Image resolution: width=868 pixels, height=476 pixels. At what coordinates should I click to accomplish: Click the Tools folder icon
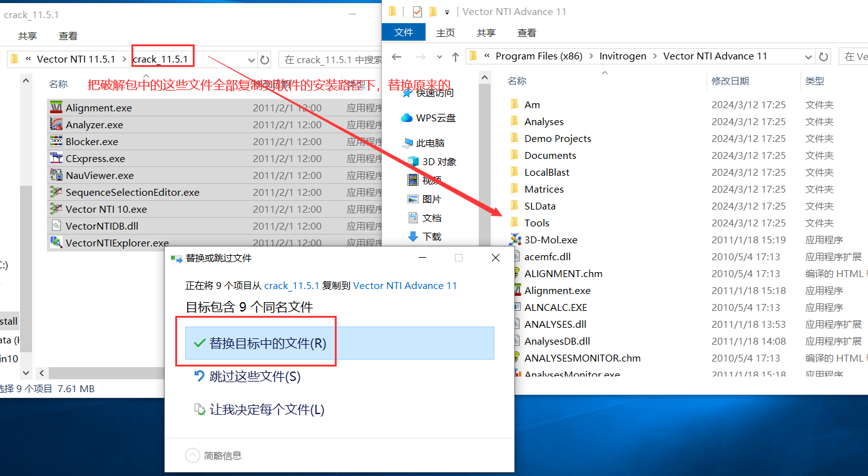tap(515, 223)
